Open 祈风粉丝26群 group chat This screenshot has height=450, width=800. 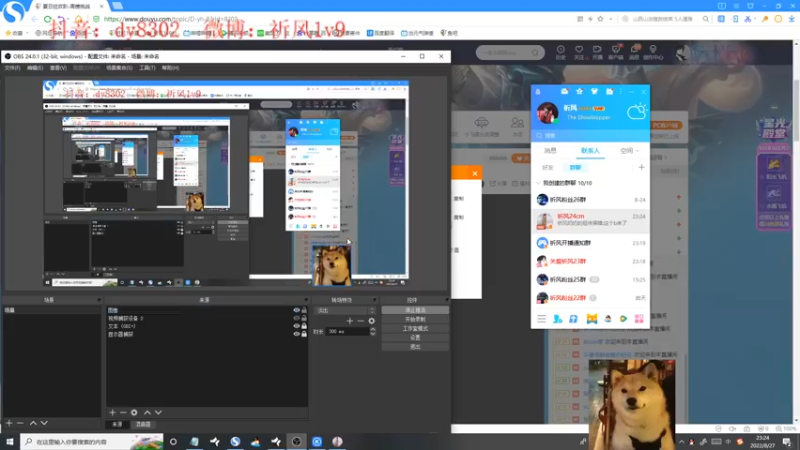[590, 199]
